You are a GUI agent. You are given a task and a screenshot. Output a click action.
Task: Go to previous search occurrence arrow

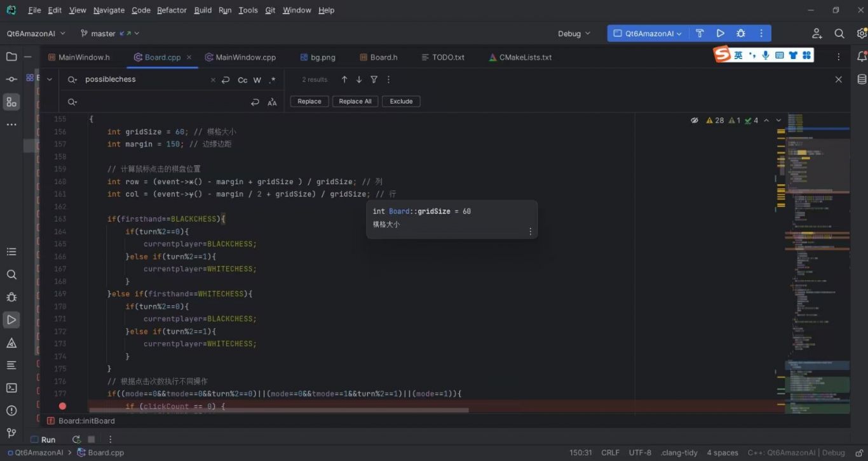tap(344, 79)
